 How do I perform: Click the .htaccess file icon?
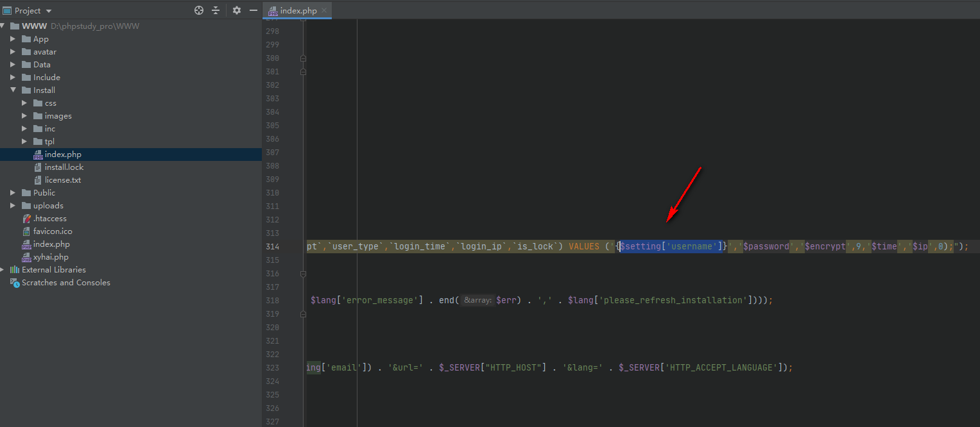[26, 219]
